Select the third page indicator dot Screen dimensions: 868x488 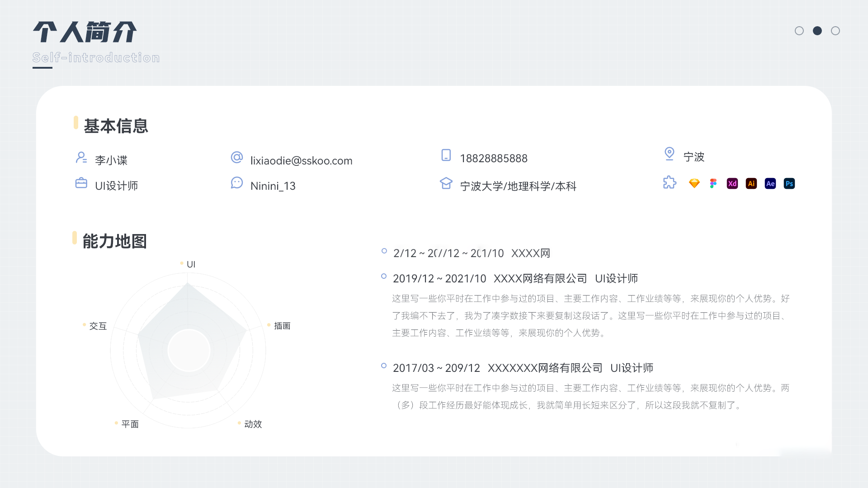(835, 31)
